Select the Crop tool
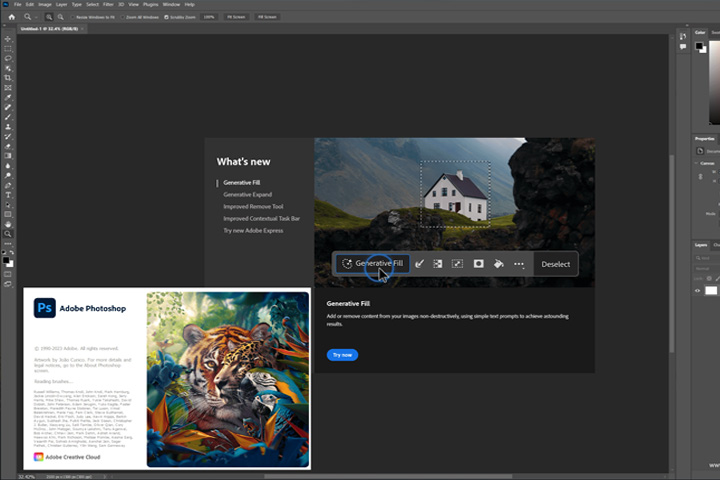 [8, 78]
